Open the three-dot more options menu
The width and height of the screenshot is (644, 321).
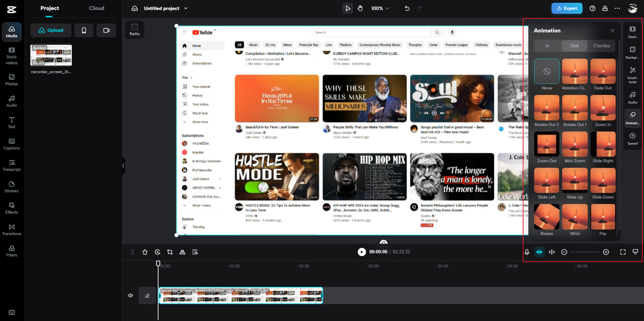click(x=617, y=8)
